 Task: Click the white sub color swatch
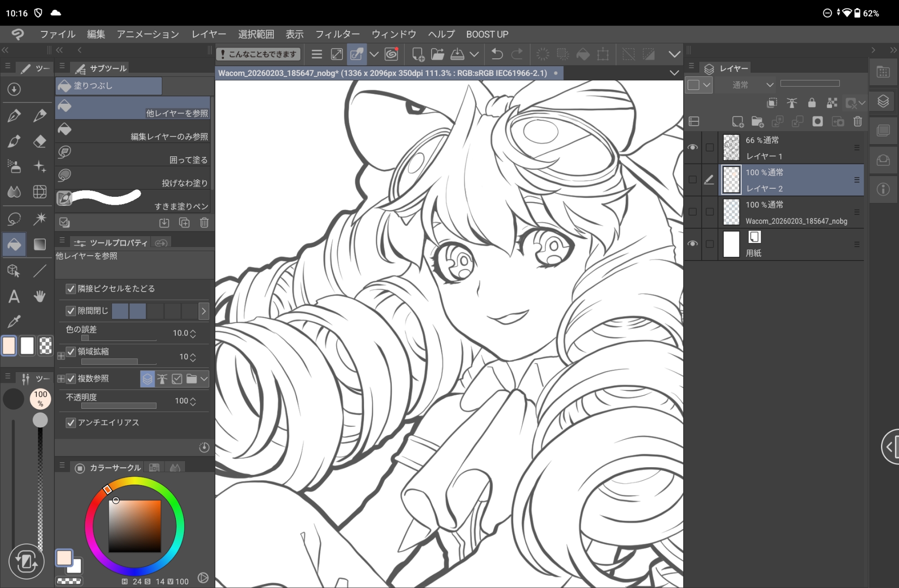27,346
